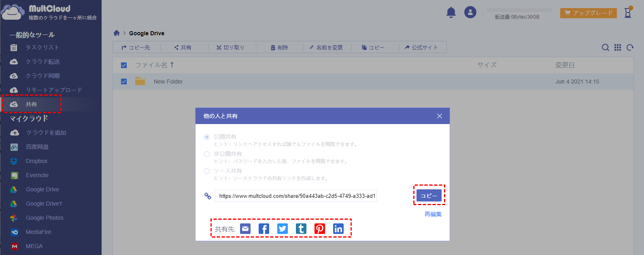Switch to grid view icon

[618, 47]
